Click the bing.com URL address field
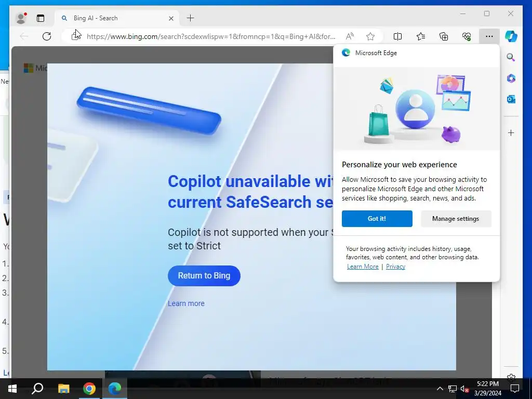 pos(211,36)
